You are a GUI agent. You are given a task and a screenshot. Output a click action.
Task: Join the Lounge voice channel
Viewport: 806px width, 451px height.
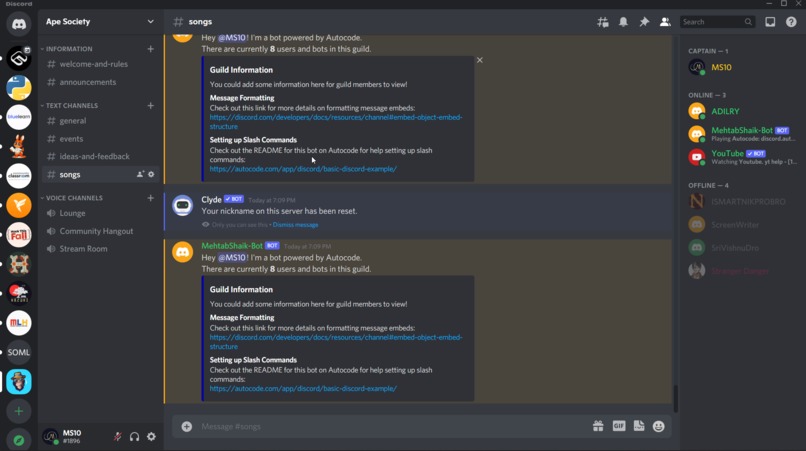click(100, 213)
